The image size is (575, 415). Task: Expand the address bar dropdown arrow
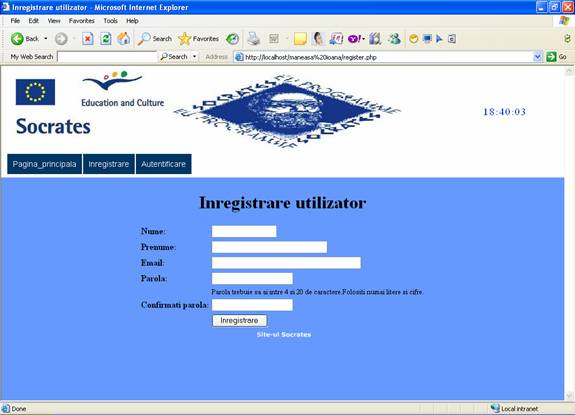click(538, 57)
